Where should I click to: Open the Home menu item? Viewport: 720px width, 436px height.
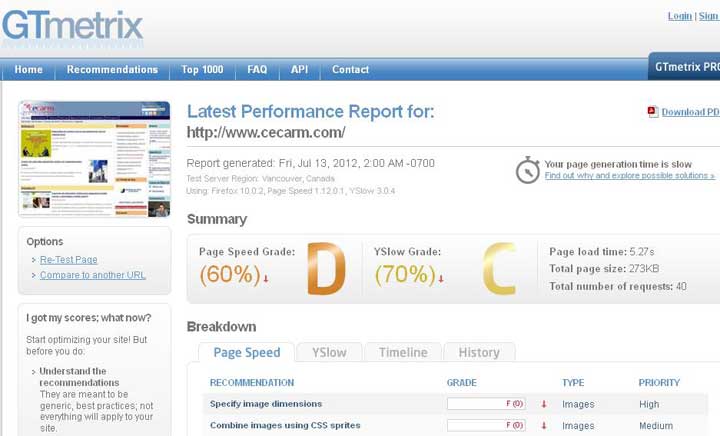click(x=29, y=70)
